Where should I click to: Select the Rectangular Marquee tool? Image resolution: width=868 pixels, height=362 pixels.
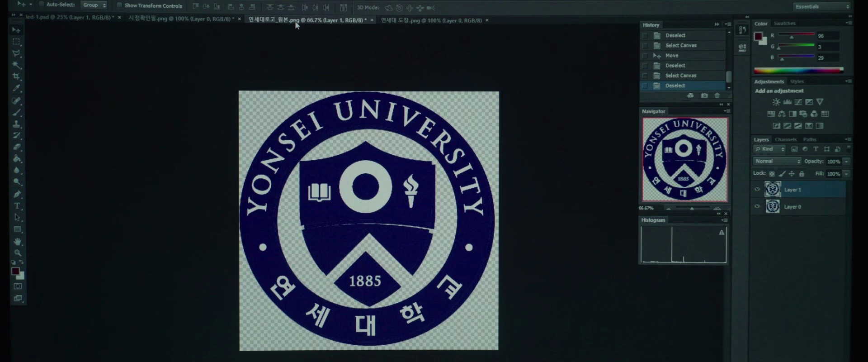point(16,42)
